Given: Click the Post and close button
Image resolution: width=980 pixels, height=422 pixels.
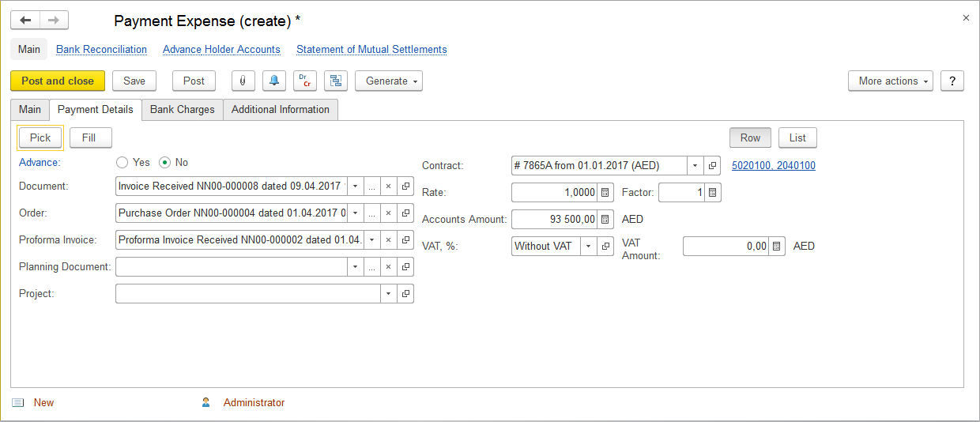Looking at the screenshot, I should (57, 81).
